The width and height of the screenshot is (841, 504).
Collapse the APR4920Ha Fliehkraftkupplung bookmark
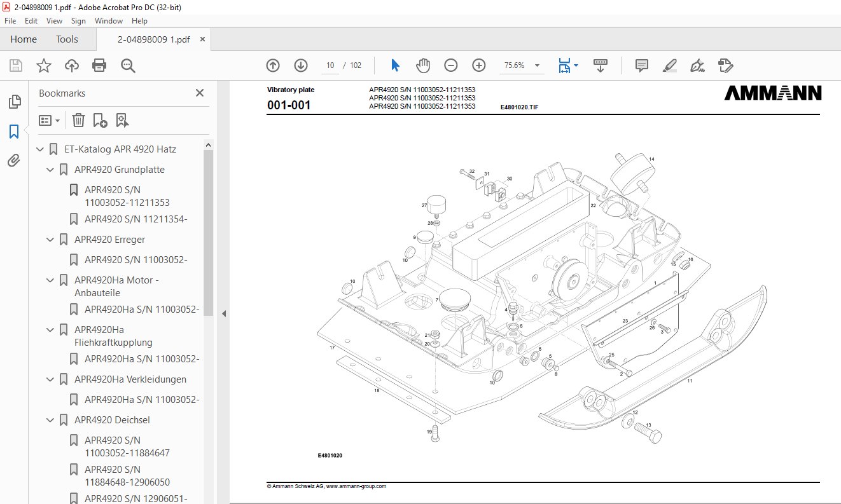[x=51, y=330]
